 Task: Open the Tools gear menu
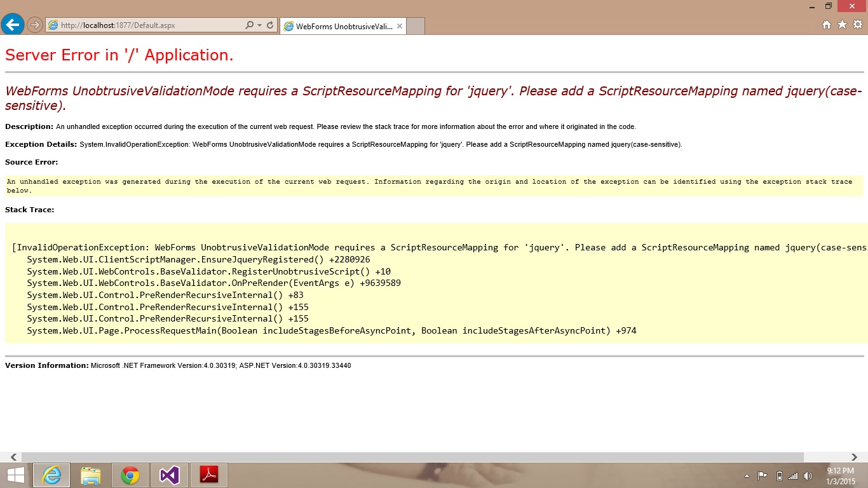pyautogui.click(x=858, y=25)
